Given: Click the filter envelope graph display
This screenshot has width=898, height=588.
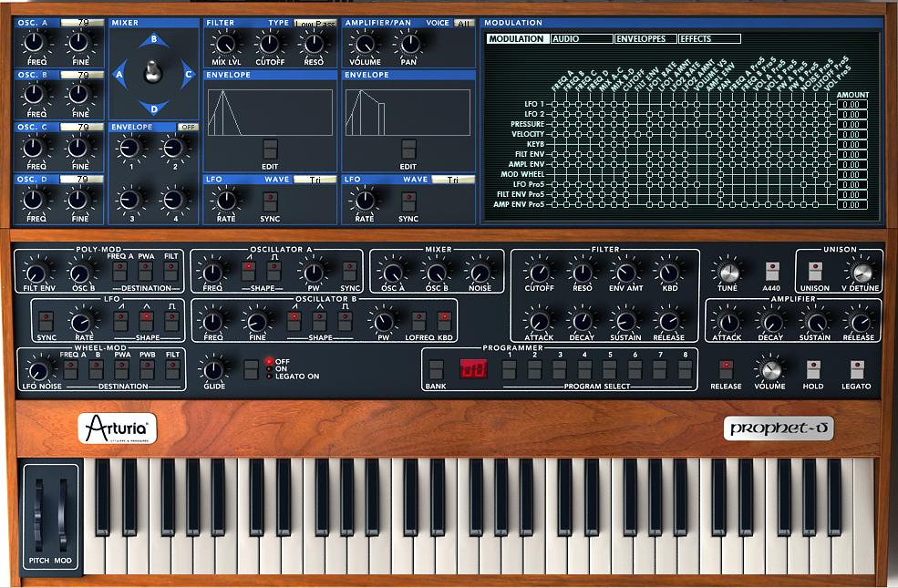Looking at the screenshot, I should [271, 112].
